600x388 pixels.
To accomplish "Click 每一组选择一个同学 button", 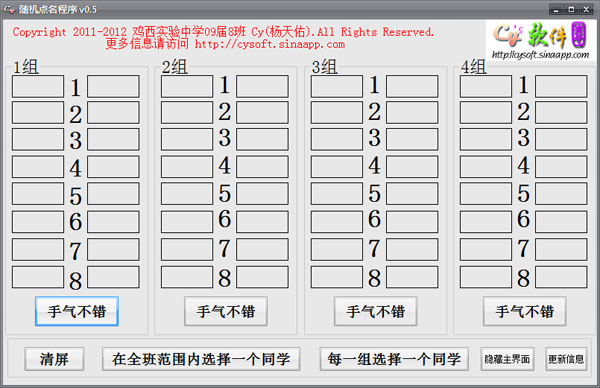I will click(394, 359).
